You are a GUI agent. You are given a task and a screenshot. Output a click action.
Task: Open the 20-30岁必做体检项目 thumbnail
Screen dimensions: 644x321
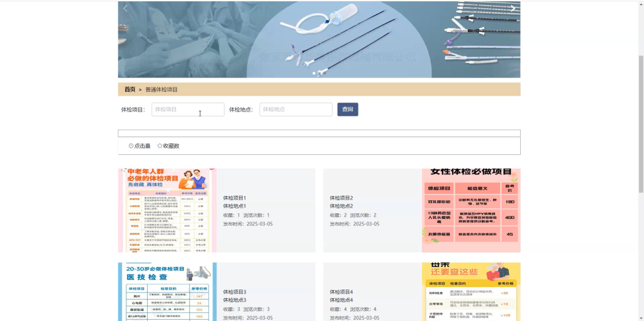(167, 292)
